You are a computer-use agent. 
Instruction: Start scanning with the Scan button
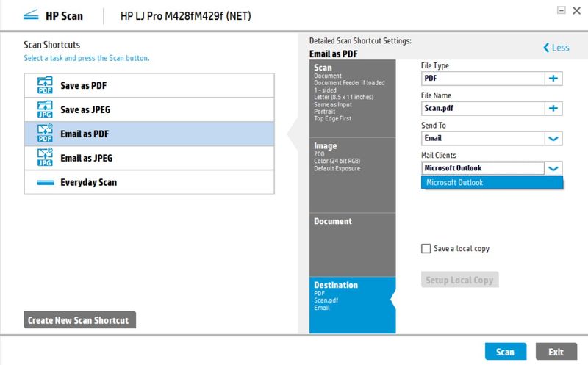[506, 352]
